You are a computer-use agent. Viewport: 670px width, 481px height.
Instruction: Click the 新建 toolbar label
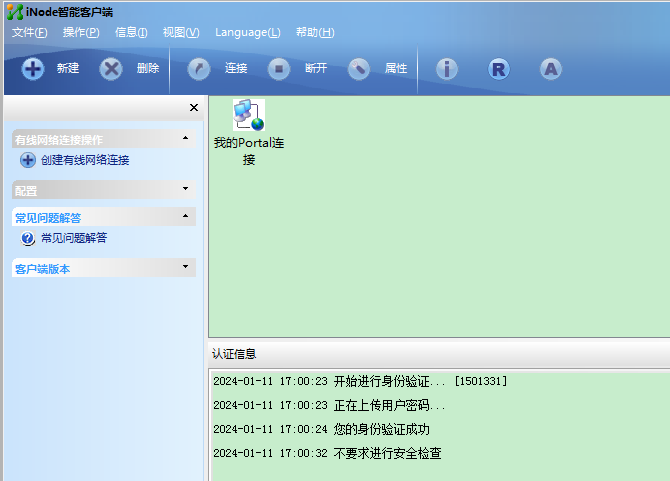pyautogui.click(x=68, y=68)
